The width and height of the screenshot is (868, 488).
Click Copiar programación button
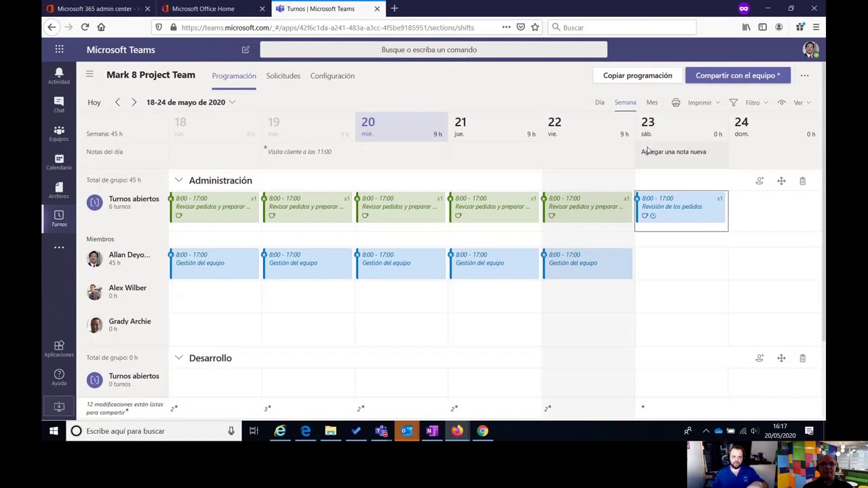pos(637,75)
